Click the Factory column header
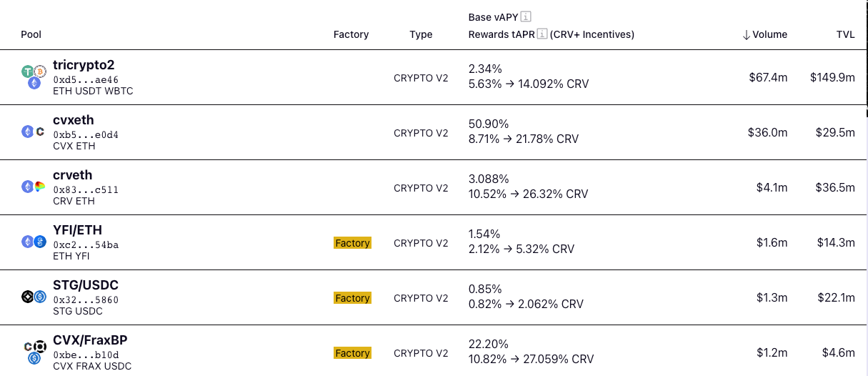This screenshot has height=376, width=868. point(351,34)
